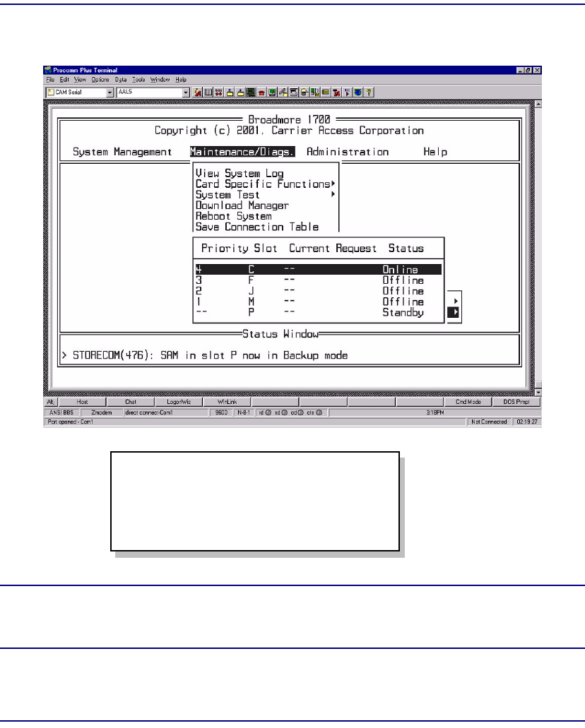This screenshot has height=728, width=585.
Task: Open the dialing directory book icon
Action: coord(208,93)
